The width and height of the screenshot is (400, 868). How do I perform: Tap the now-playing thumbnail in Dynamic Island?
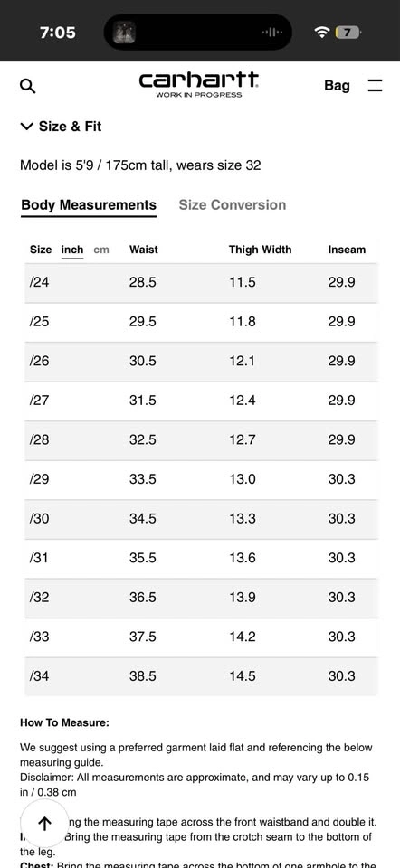coord(124,33)
